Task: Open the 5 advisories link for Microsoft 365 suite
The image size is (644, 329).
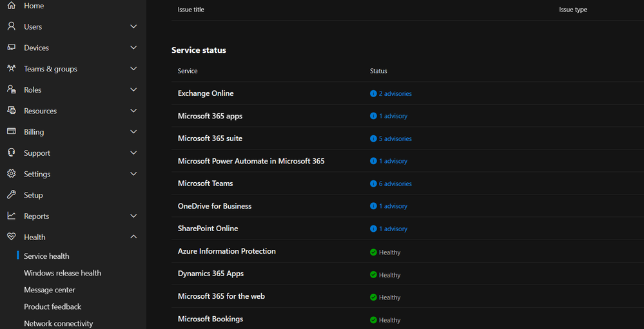Action: click(395, 138)
